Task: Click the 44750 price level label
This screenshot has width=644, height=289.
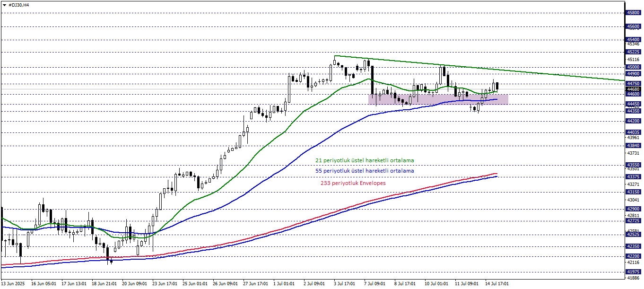Action: pyautogui.click(x=633, y=84)
